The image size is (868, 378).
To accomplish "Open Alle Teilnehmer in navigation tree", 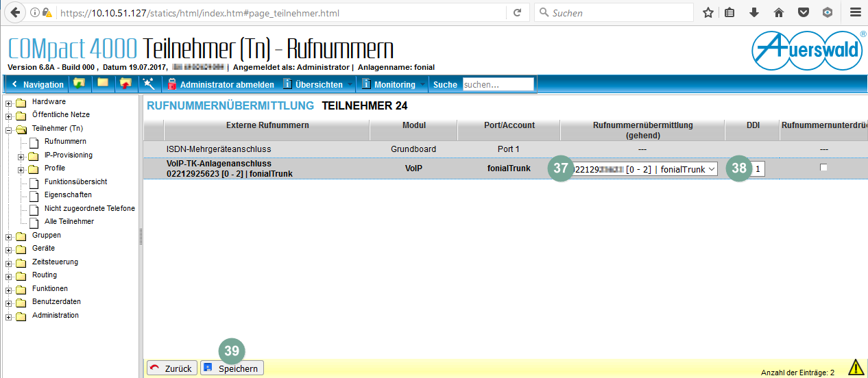I will 69,221.
